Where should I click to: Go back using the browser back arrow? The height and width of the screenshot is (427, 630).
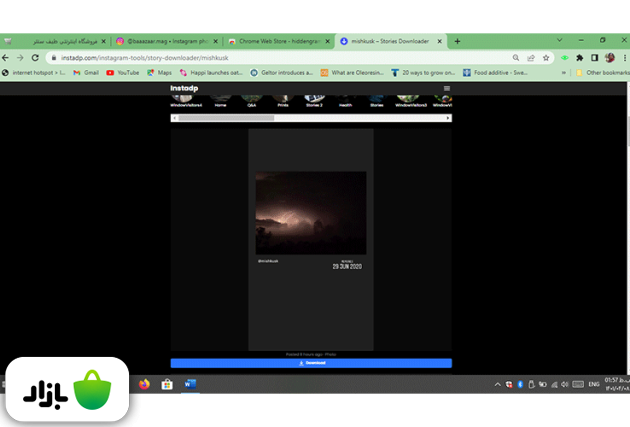click(x=7, y=58)
